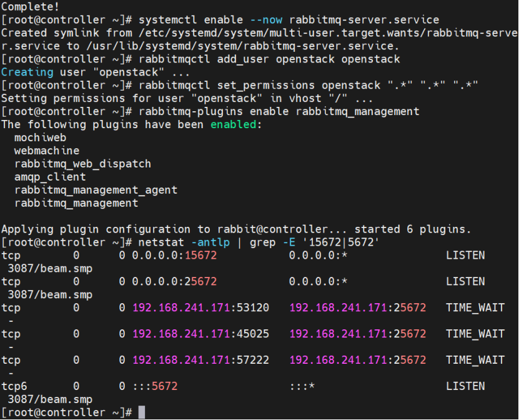Click the local address ending in :45025

pyautogui.click(x=200, y=334)
